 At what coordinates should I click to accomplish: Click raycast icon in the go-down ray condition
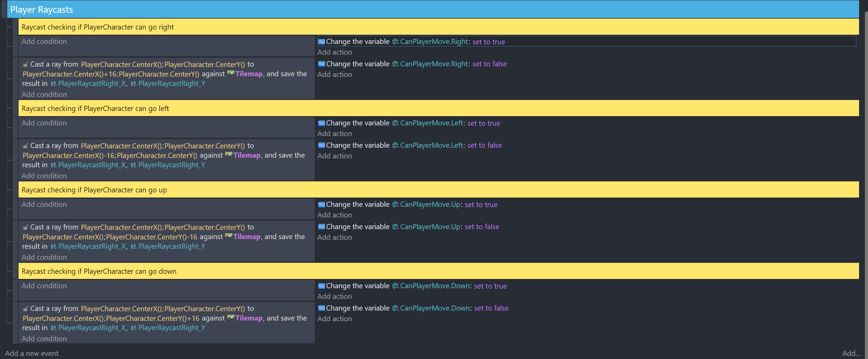coord(25,309)
